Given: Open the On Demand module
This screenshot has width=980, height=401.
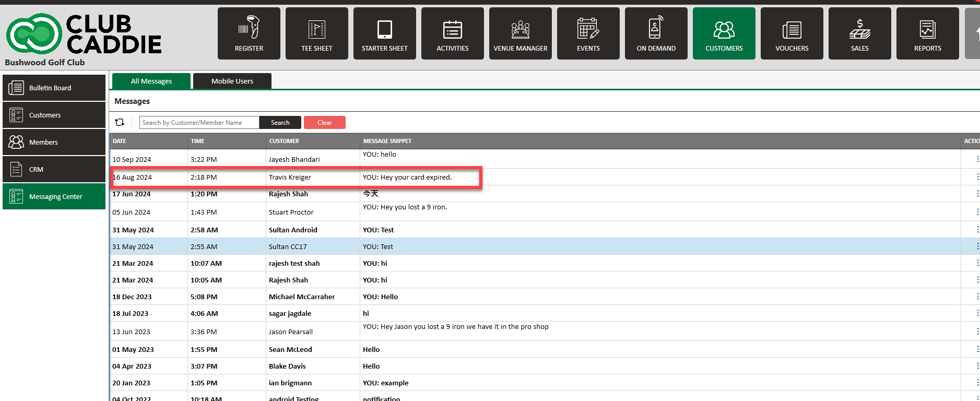Looking at the screenshot, I should [656, 33].
